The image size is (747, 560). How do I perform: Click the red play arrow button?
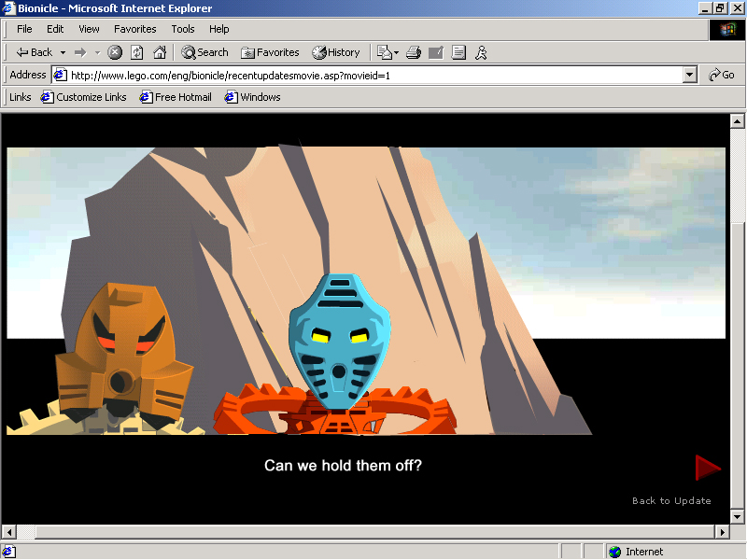[708, 468]
